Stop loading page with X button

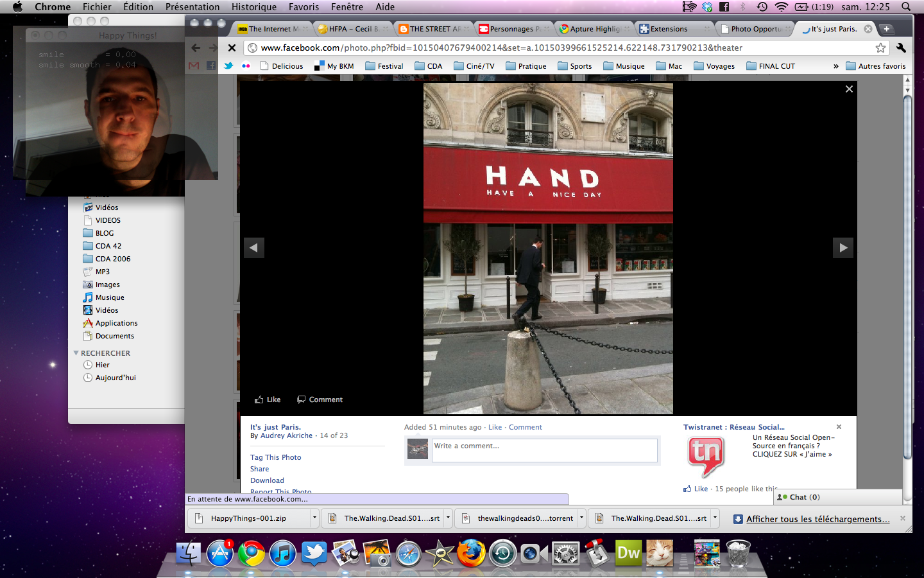pos(232,48)
